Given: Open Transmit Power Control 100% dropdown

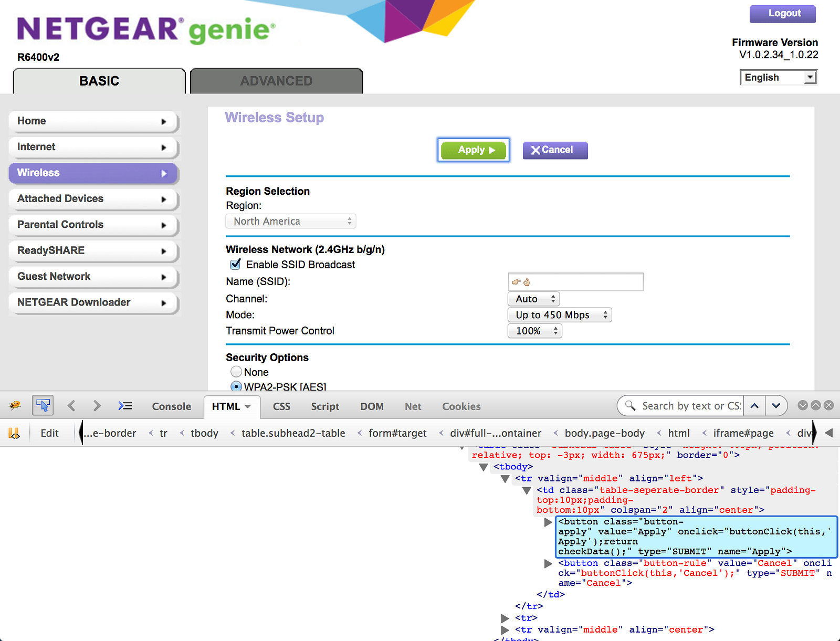Looking at the screenshot, I should [535, 331].
